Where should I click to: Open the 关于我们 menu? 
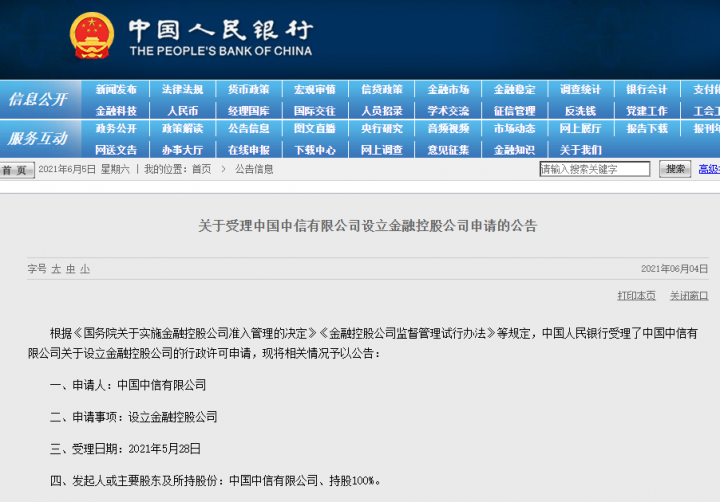click(x=580, y=150)
